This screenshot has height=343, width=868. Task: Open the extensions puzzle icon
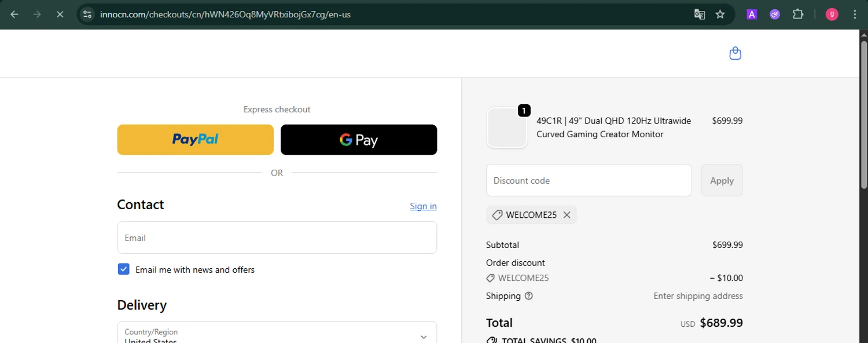click(798, 14)
